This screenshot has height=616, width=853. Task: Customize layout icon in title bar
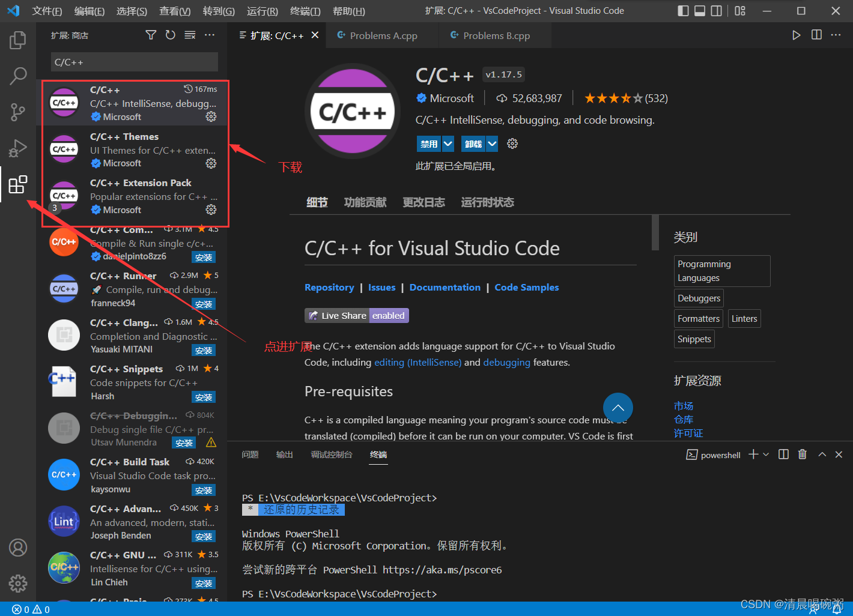pyautogui.click(x=740, y=11)
